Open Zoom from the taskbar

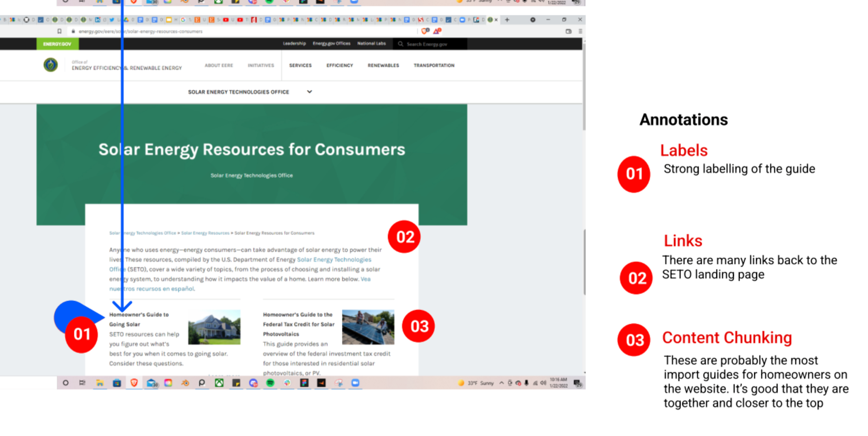pyautogui.click(x=355, y=383)
